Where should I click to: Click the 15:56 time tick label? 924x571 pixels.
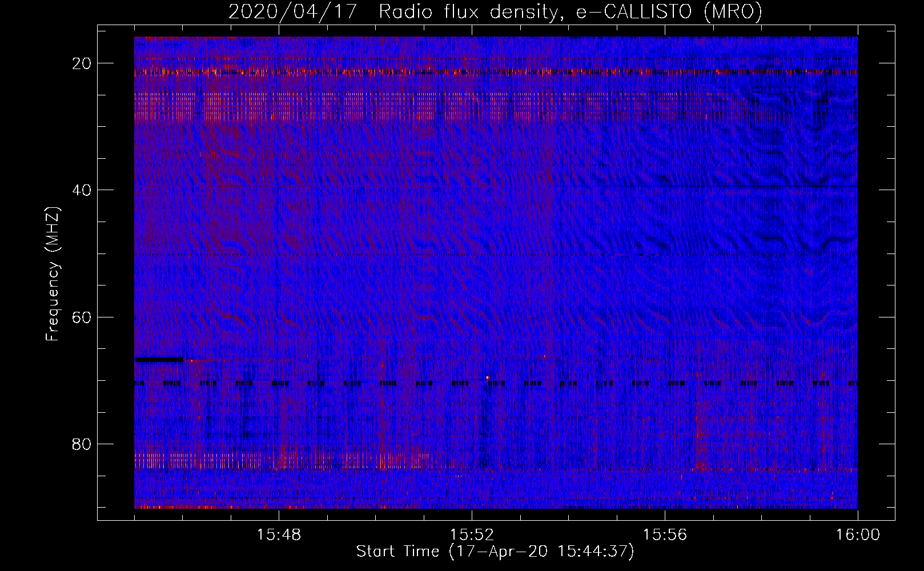pos(665,535)
